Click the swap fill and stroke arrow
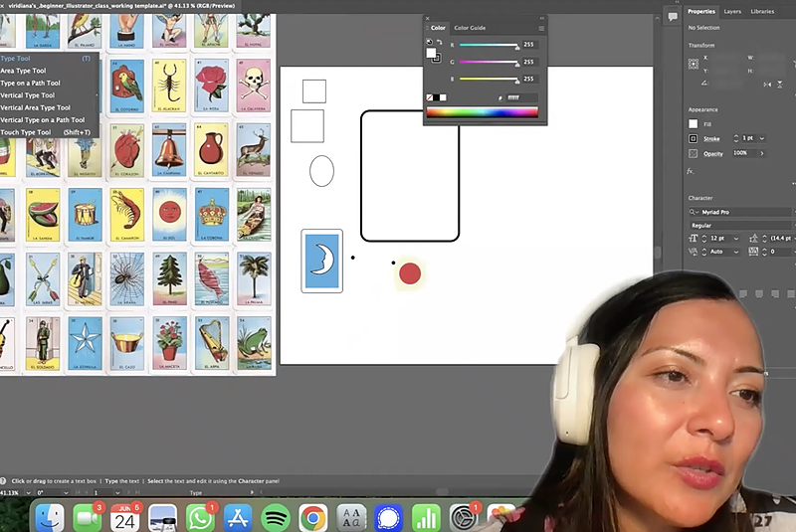The height and width of the screenshot is (532, 796). [440, 42]
